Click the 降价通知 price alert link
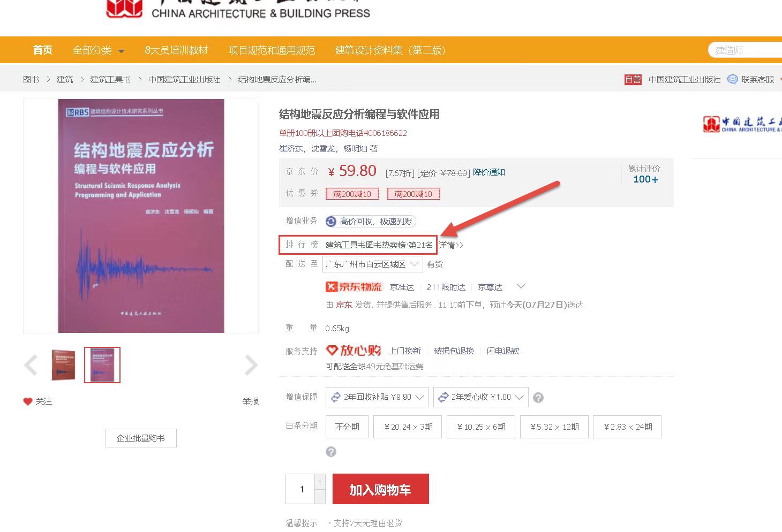Screen dimensions: 782x532 click(x=489, y=172)
